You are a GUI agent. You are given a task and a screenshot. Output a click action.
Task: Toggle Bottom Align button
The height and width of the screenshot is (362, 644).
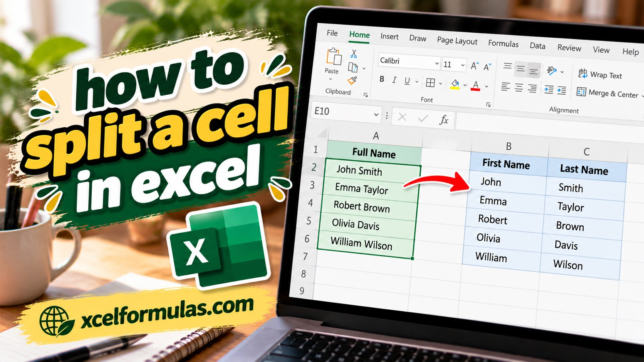click(533, 70)
